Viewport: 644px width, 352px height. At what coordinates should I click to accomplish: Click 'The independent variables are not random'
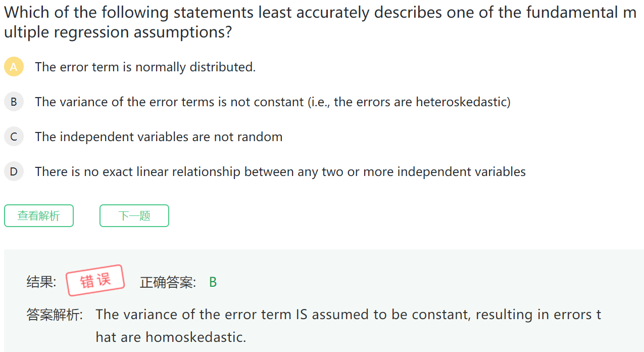coord(159,137)
